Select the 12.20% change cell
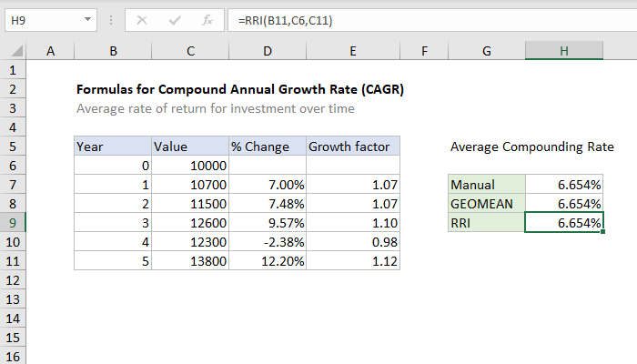637x364 pixels. tap(268, 261)
